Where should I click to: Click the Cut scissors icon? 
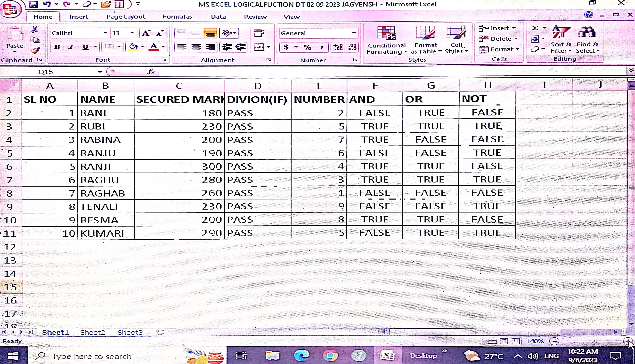click(34, 30)
